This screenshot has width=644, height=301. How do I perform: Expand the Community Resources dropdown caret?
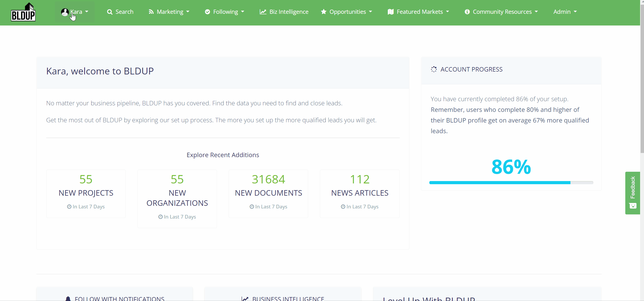pos(536,12)
